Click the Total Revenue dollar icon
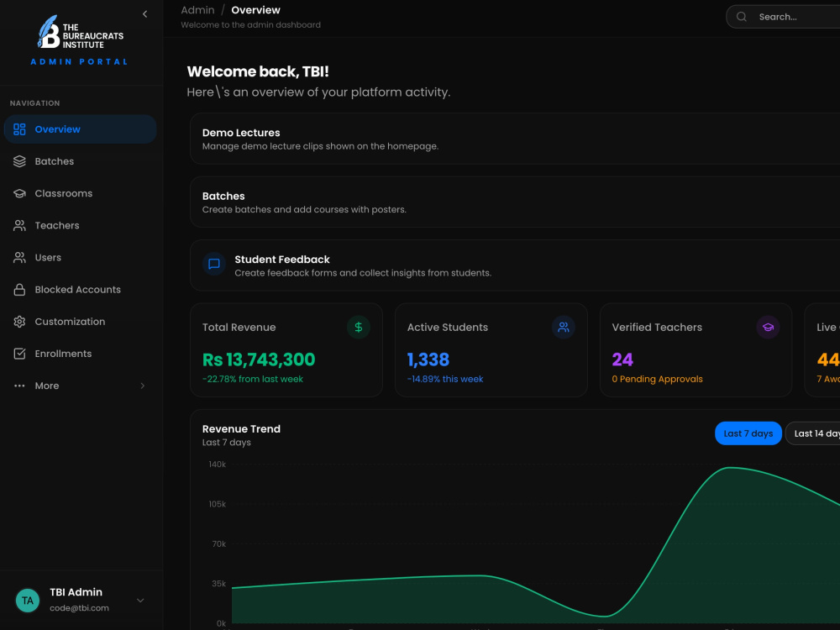Viewport: 840px width, 630px height. (359, 327)
